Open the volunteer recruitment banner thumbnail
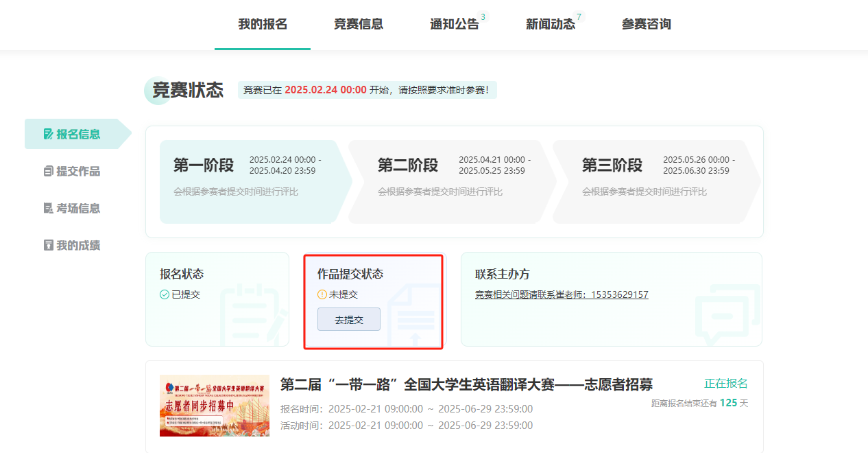Image resolution: width=868 pixels, height=453 pixels. tap(215, 406)
